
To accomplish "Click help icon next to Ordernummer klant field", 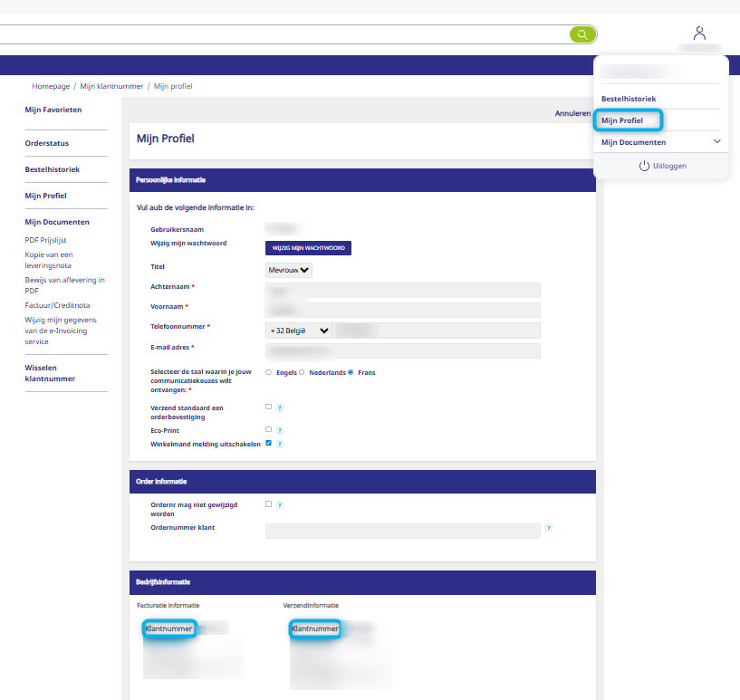I will tap(549, 528).
